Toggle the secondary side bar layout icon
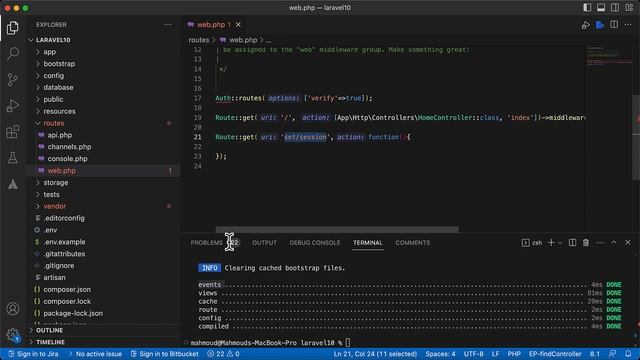The width and height of the screenshot is (640, 360). [615, 8]
